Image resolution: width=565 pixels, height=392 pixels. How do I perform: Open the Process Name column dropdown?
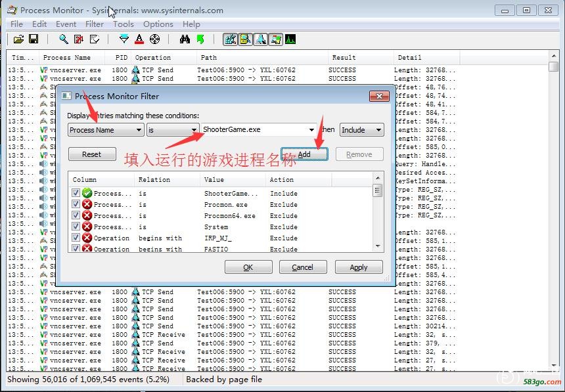(106, 130)
